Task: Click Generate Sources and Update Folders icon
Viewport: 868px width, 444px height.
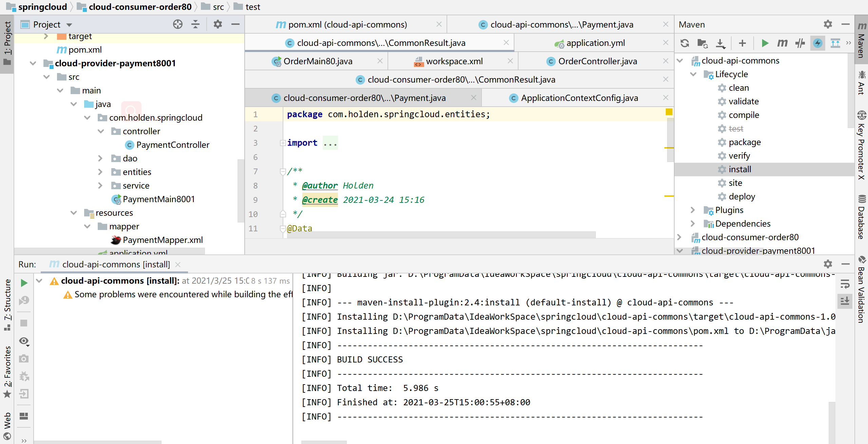Action: click(x=702, y=43)
